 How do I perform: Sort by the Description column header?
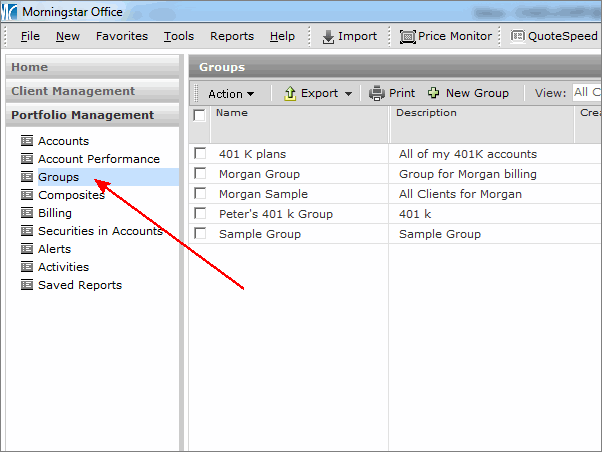pos(426,113)
